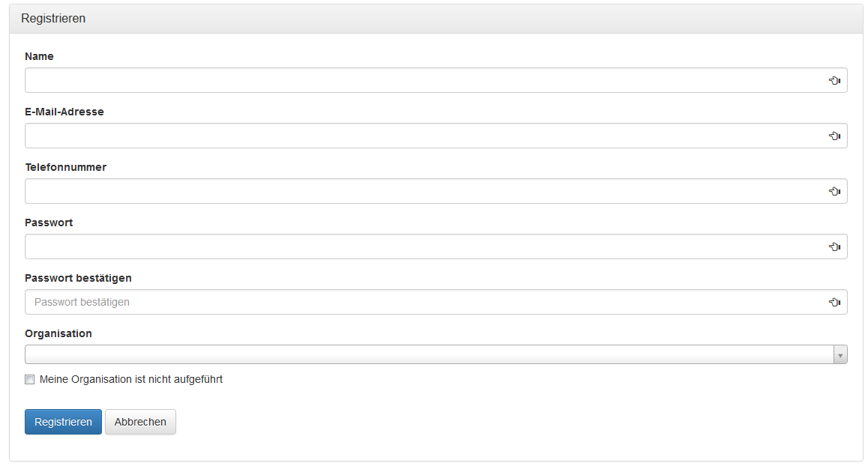This screenshot has height=466, width=868.
Task: Tick the organisation not listed checkbox
Action: pyautogui.click(x=30, y=380)
